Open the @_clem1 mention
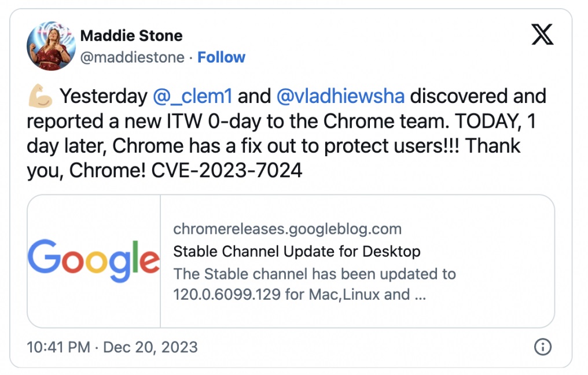 pyautogui.click(x=192, y=97)
